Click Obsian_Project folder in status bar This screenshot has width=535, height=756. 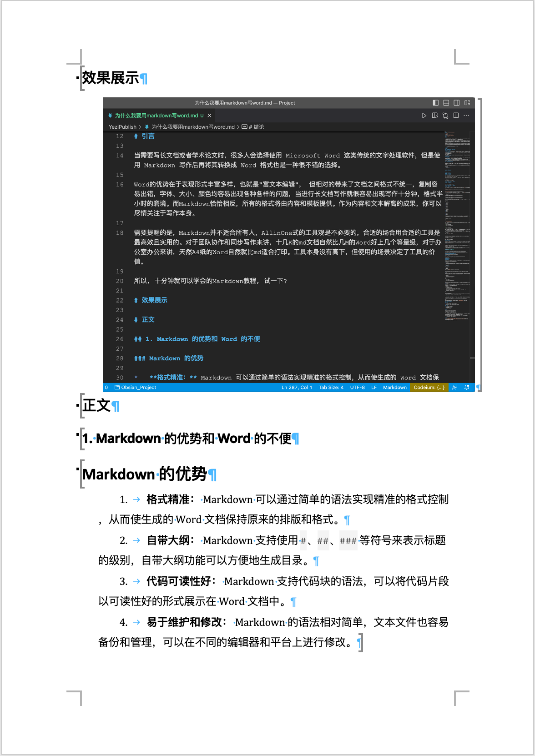[x=135, y=388]
